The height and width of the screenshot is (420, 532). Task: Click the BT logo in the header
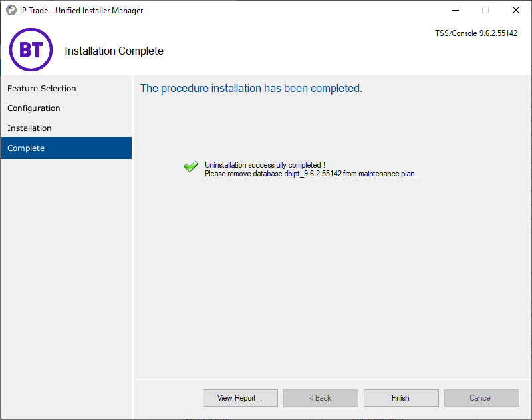click(x=31, y=49)
